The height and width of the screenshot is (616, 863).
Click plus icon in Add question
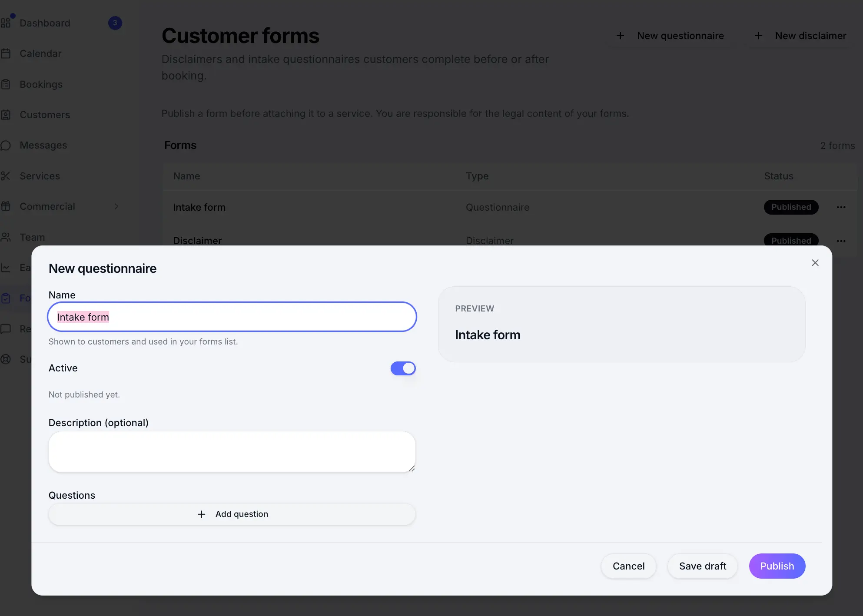coord(201,514)
